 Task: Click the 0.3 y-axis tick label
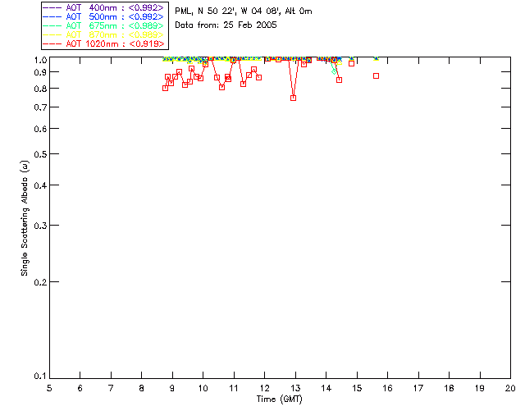pyautogui.click(x=40, y=226)
